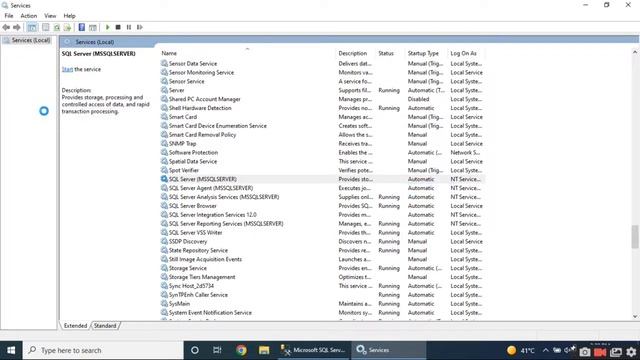Screen dimensions: 640x360
Task: Click the Export List toolbar icon
Action: tap(67, 27)
